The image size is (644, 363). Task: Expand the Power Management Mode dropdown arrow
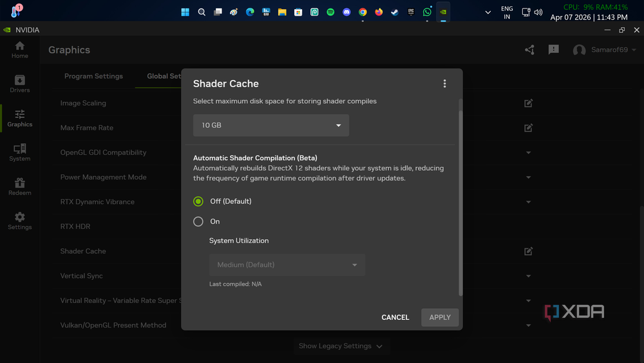pyautogui.click(x=529, y=177)
